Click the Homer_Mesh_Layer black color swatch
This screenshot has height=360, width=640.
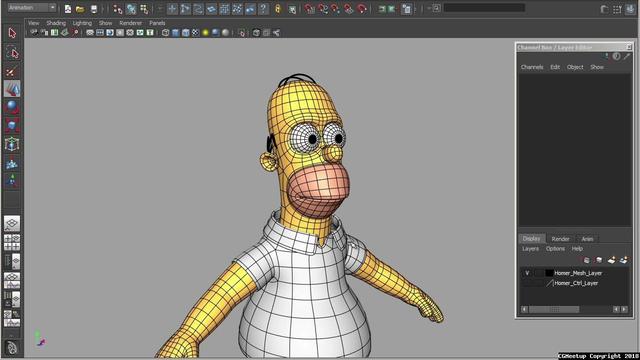tap(549, 273)
